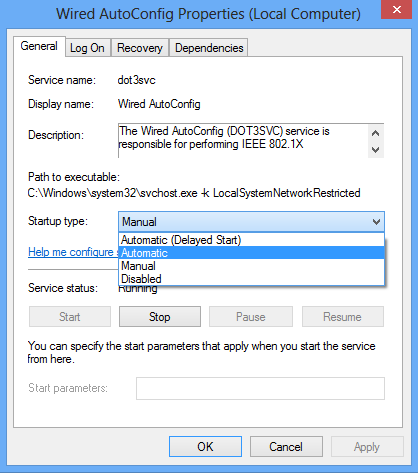Click the dialog title bar text
The height and width of the screenshot is (473, 418).
pyautogui.click(x=208, y=14)
